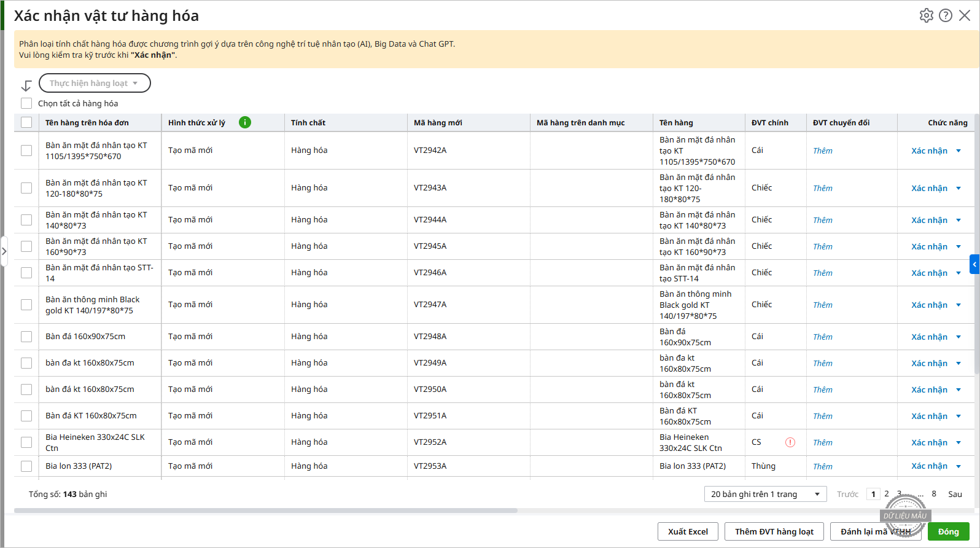Expand the left side panel arrow
Viewport: 980px width, 548px height.
click(4, 251)
